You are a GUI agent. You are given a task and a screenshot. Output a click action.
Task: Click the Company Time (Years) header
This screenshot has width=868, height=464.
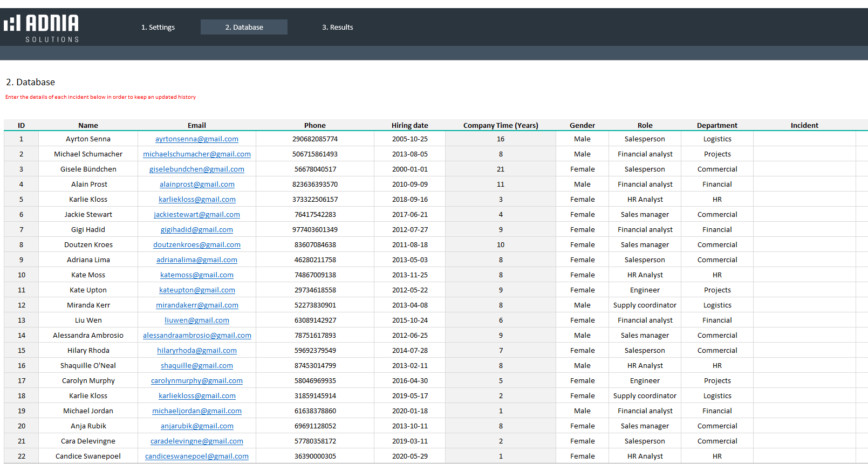click(x=500, y=126)
